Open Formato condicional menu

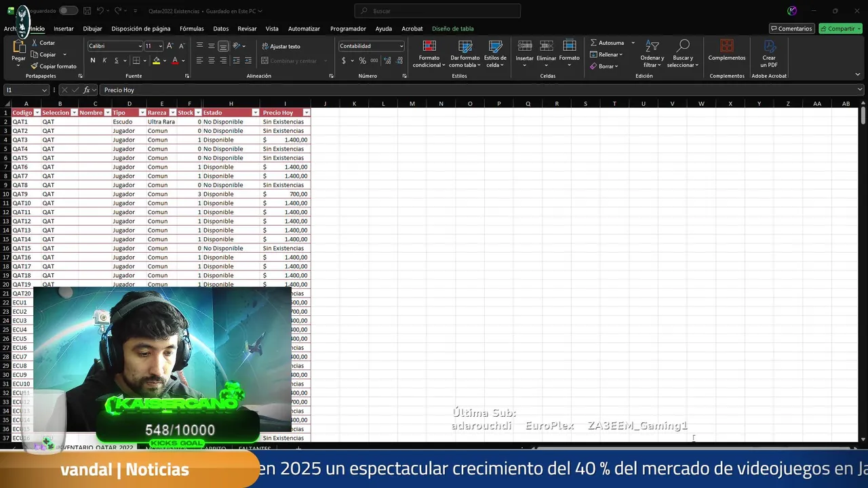(429, 54)
